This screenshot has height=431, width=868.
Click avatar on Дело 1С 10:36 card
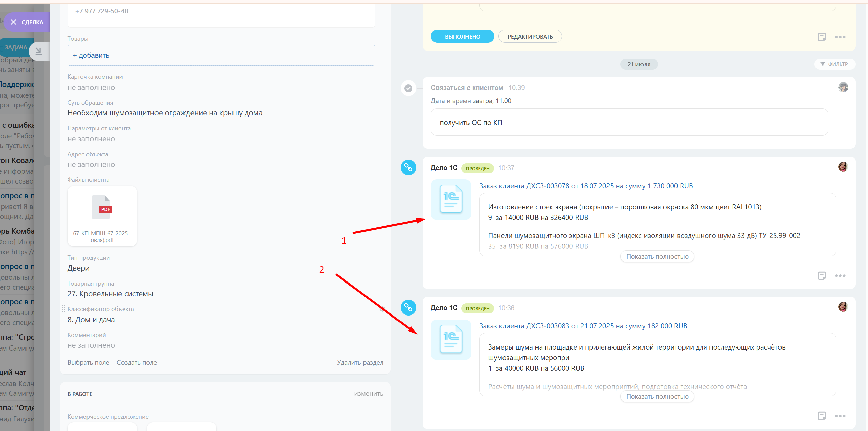[x=843, y=307]
